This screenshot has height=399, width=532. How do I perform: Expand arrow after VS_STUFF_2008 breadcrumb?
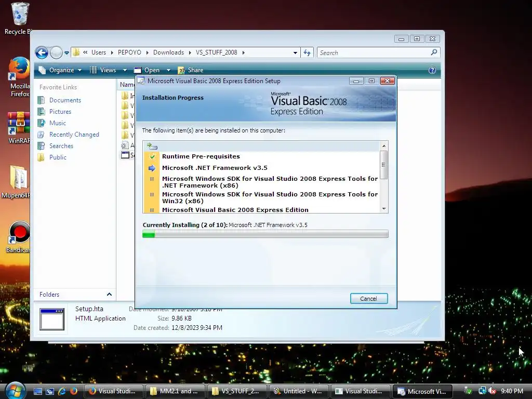(244, 52)
